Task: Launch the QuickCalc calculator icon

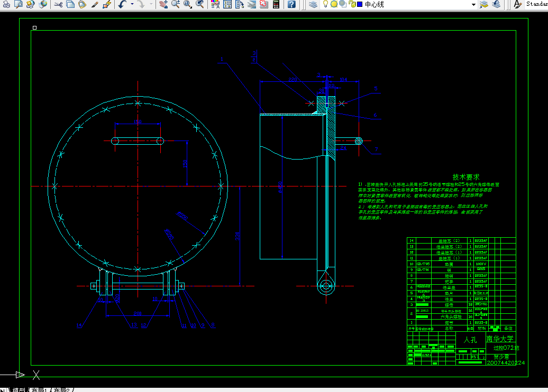Action: pos(276,4)
